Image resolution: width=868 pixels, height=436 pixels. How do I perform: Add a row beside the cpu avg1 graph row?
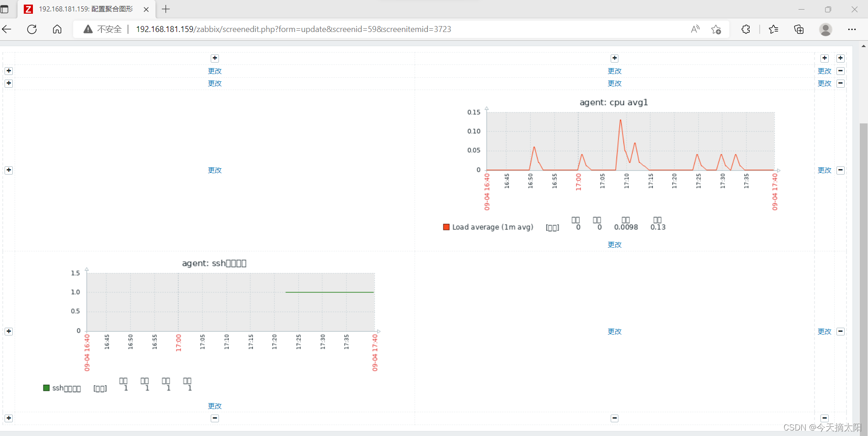(x=9, y=170)
